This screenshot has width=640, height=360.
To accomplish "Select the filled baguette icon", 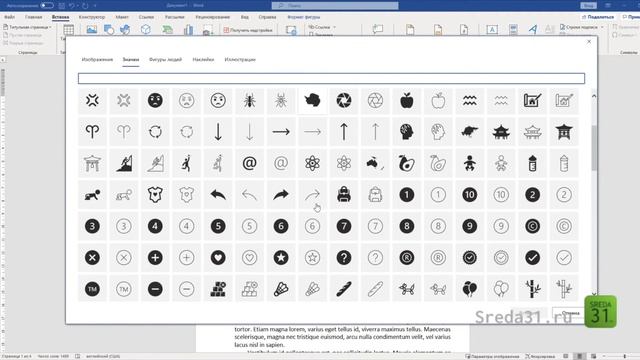I will tap(344, 289).
